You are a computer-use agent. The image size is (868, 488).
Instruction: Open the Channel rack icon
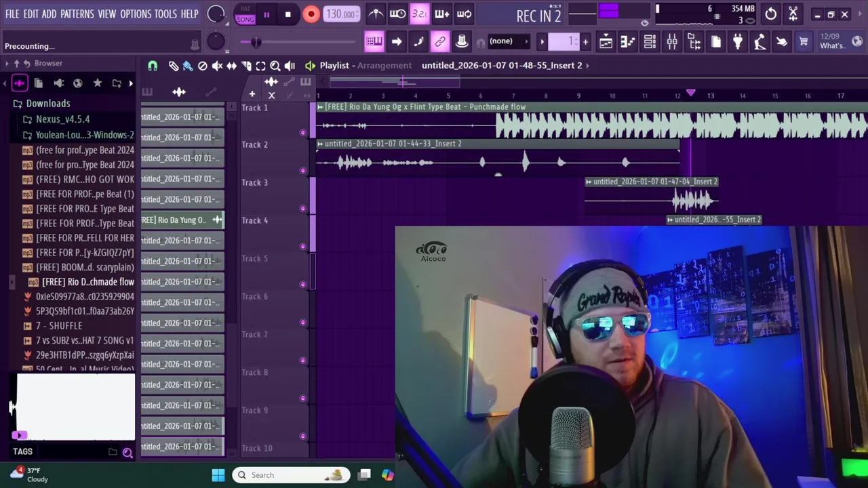click(x=650, y=42)
